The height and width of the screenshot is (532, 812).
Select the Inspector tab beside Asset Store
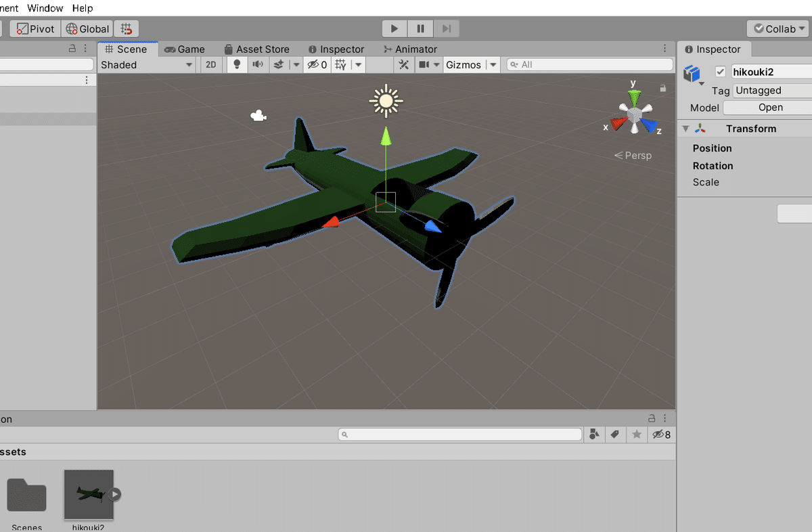(x=336, y=49)
